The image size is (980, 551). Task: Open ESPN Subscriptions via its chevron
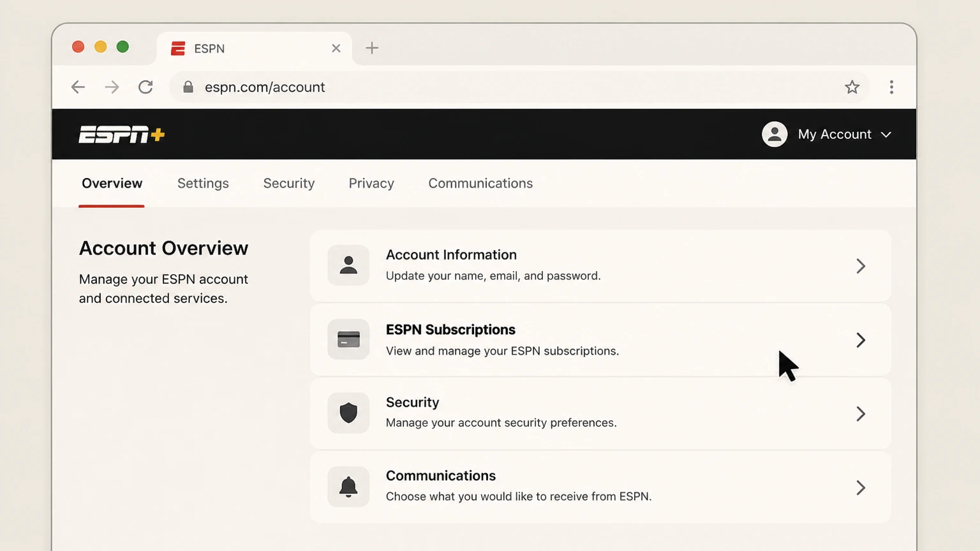861,340
